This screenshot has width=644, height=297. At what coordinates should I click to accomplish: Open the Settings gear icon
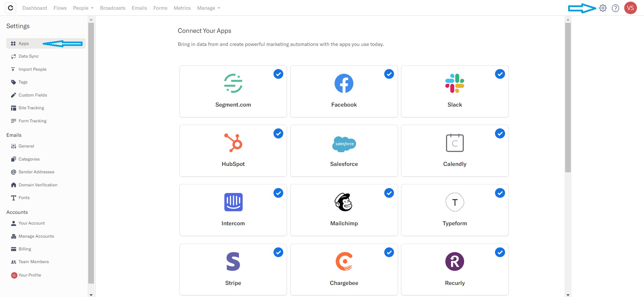pos(603,8)
